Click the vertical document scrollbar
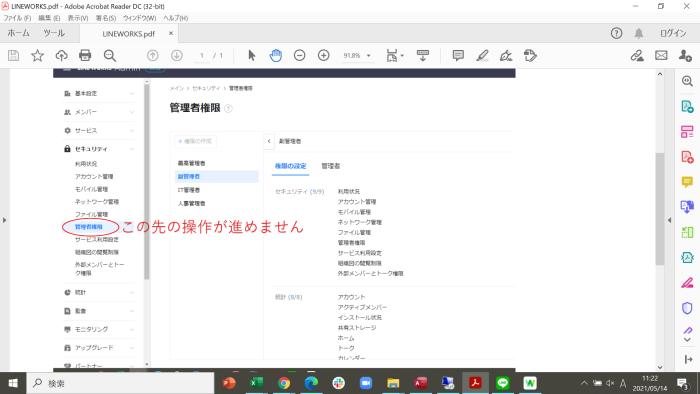The image size is (700, 394). tap(660, 209)
